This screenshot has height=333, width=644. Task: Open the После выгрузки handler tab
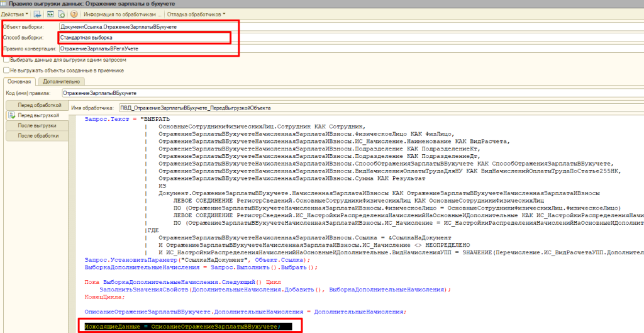click(x=37, y=125)
